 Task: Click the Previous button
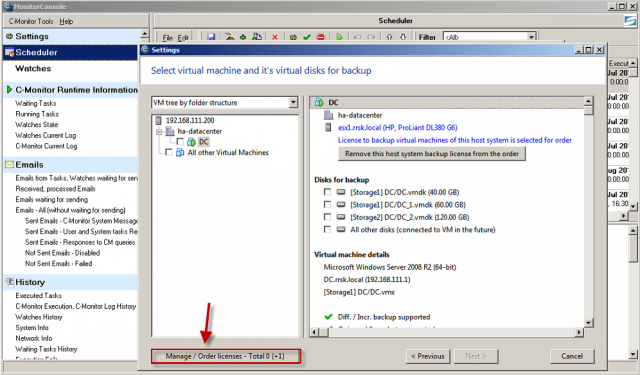click(428, 356)
